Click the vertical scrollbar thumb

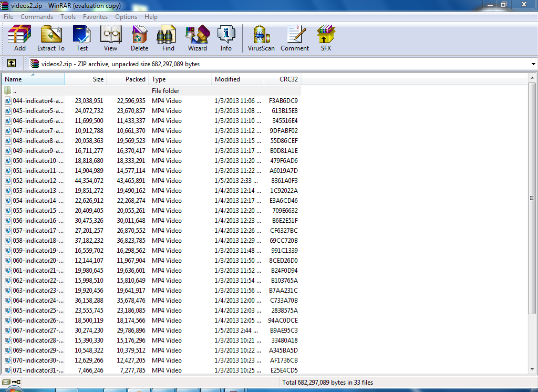532,198
